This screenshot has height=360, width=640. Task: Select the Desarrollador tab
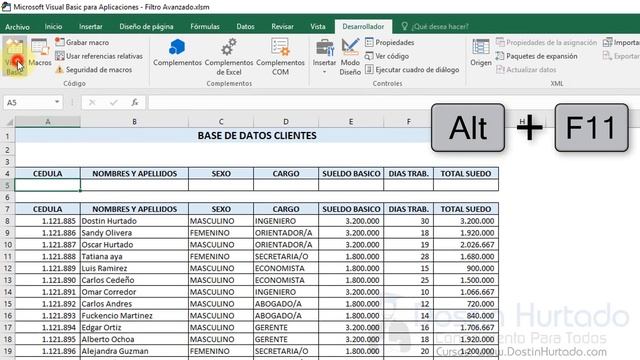click(363, 27)
